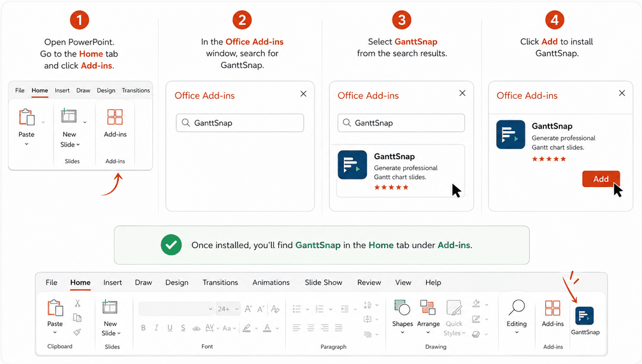
Task: Click the New Slide icon in the full ribbon
Action: (x=110, y=307)
